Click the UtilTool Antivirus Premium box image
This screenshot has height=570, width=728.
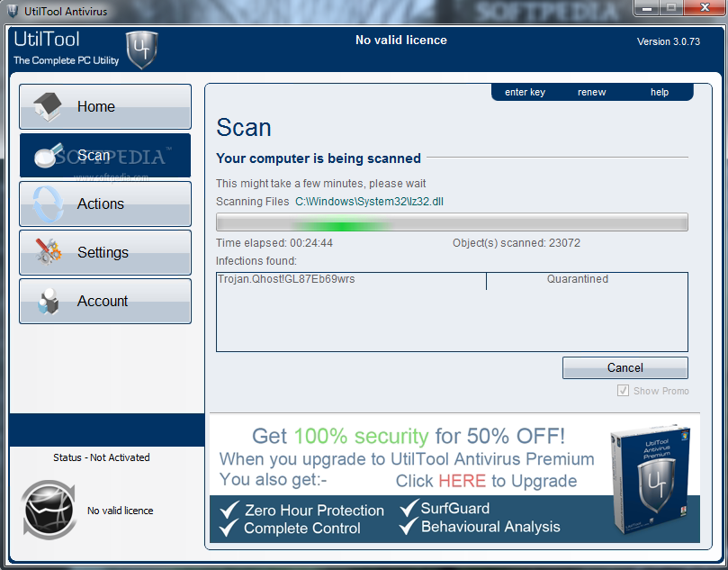click(651, 480)
